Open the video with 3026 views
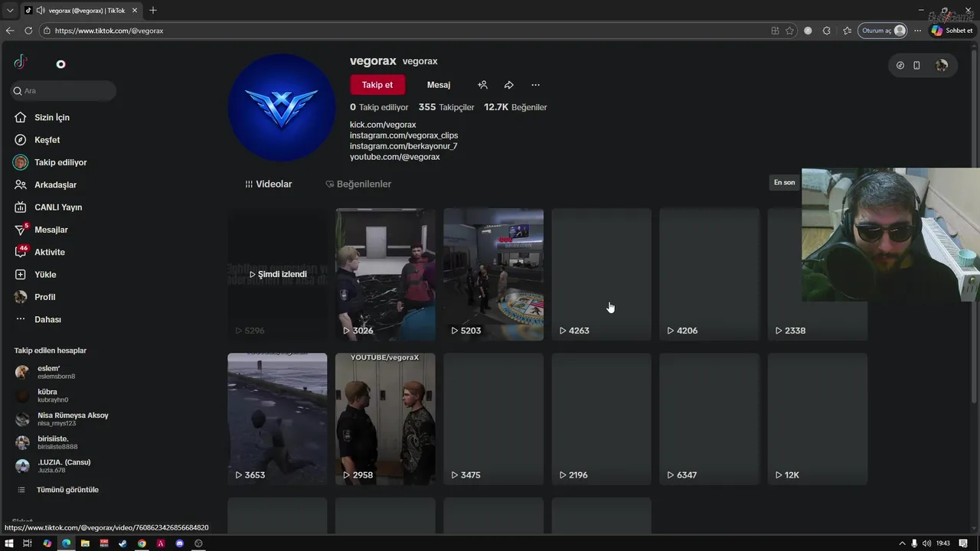Screen dimensions: 980x551 pos(385,274)
